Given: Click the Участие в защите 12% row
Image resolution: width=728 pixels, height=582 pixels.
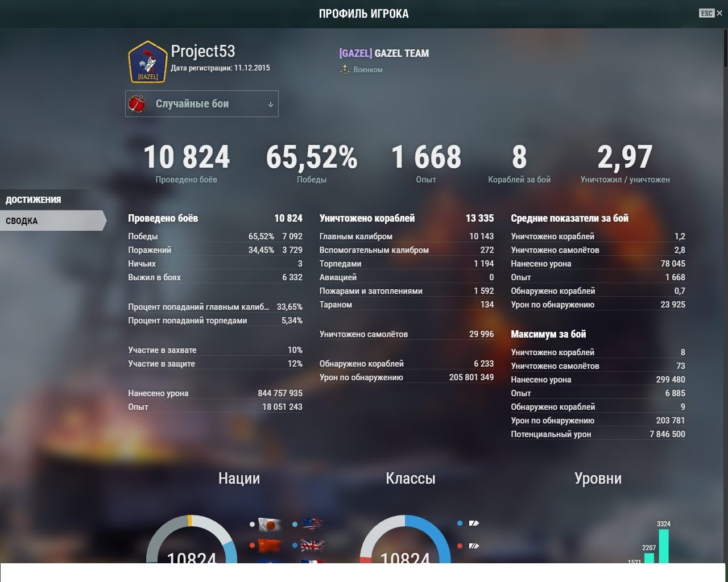Looking at the screenshot, I should point(215,364).
